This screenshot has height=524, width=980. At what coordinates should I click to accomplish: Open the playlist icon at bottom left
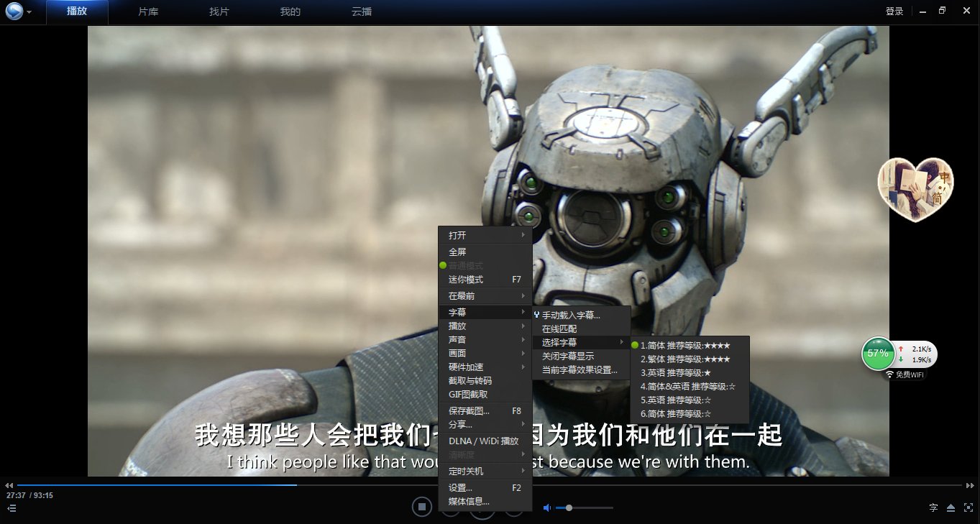[x=12, y=508]
